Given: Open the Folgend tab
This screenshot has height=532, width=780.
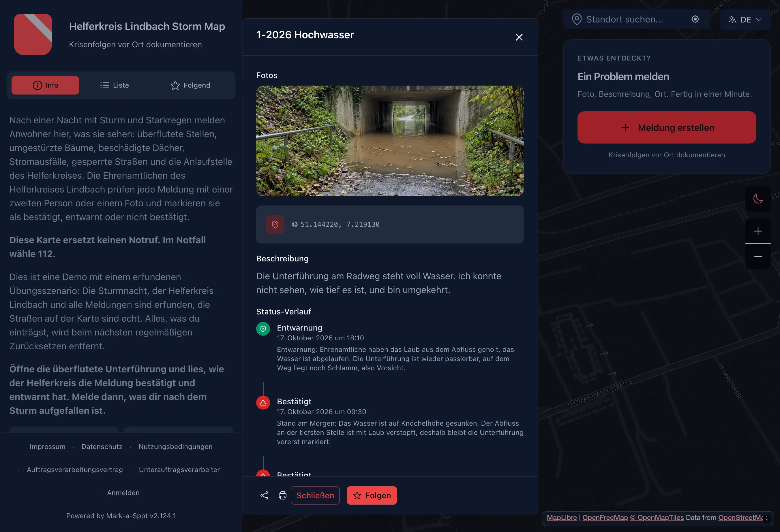Looking at the screenshot, I should (x=190, y=85).
